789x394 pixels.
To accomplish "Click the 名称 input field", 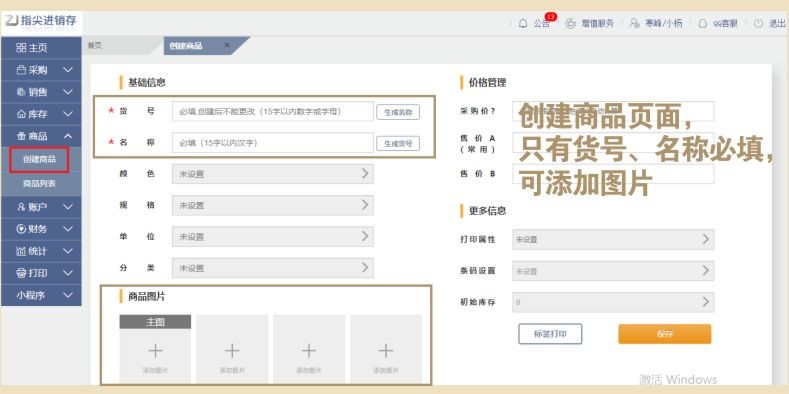I will point(273,143).
